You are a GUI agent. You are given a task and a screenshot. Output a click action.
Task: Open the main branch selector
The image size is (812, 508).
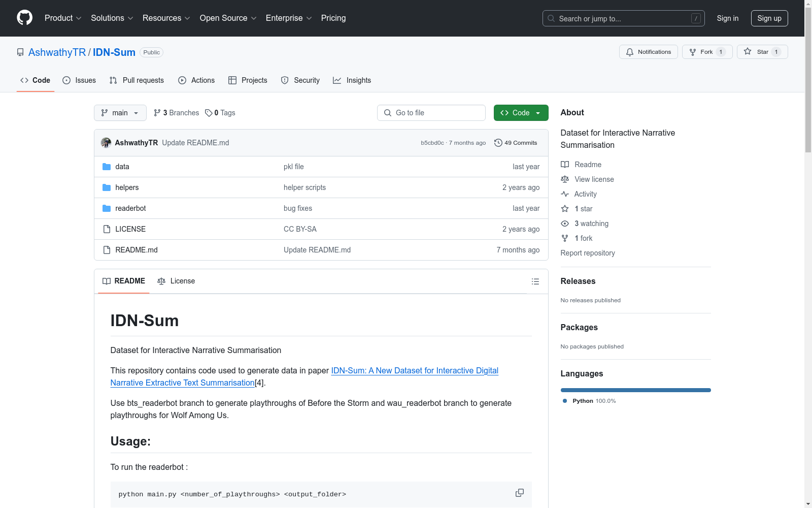pos(120,113)
